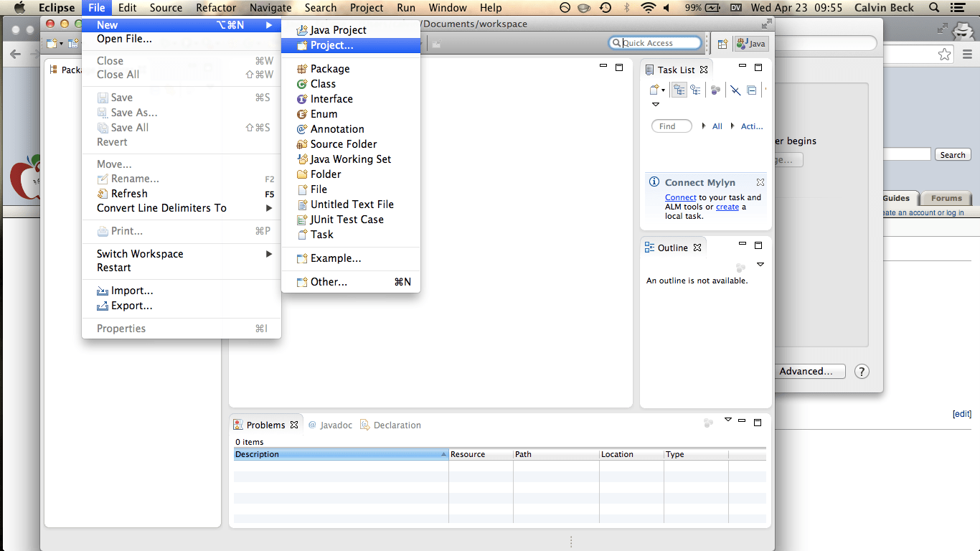Click inside the Quick Access field

(655, 42)
